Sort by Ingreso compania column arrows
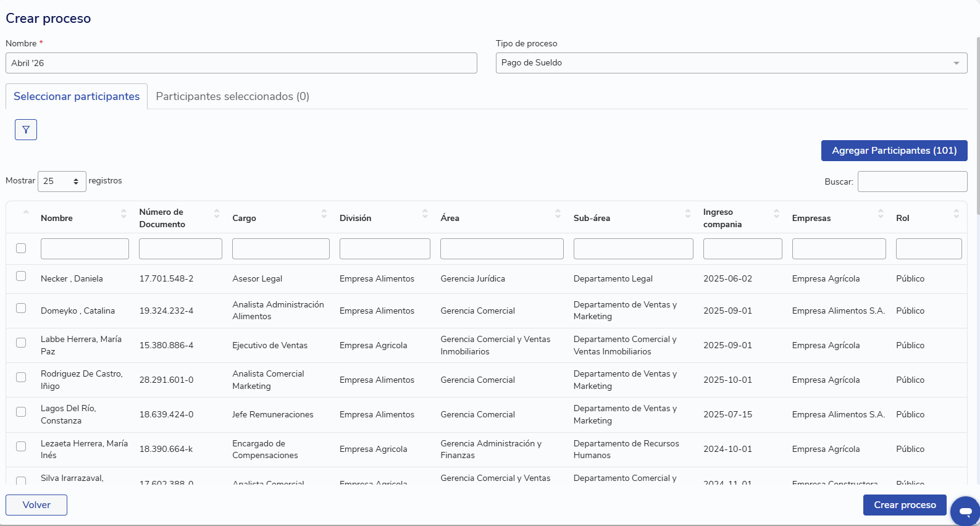Image resolution: width=980 pixels, height=526 pixels. 777,214
